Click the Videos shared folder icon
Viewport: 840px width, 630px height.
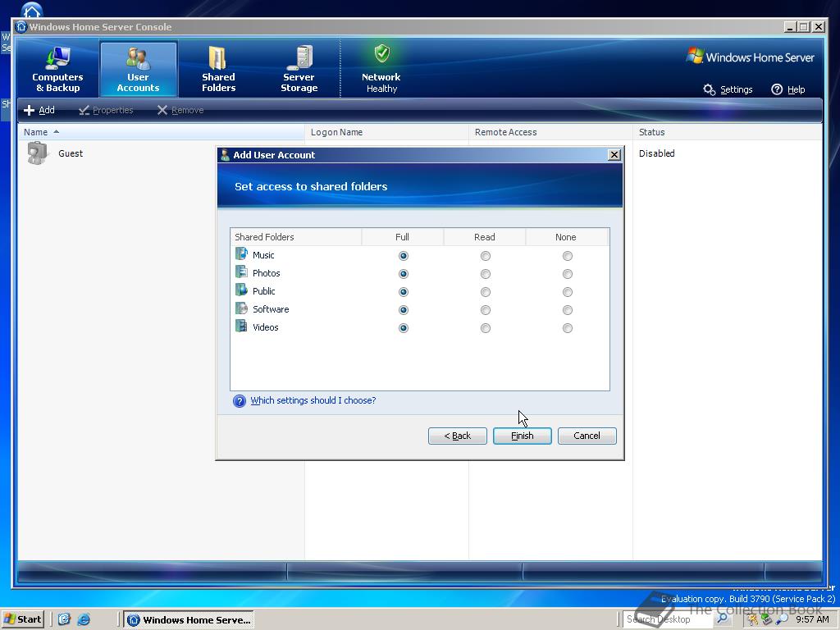pos(242,326)
